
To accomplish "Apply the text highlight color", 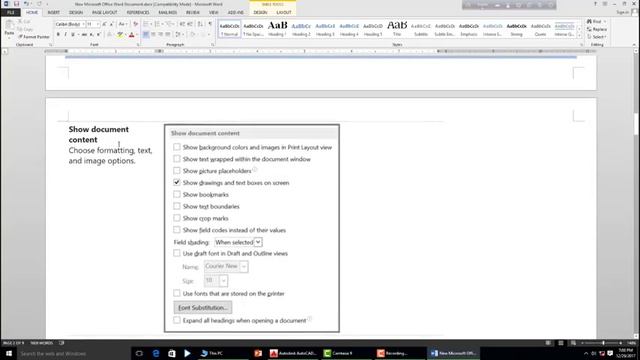I will tap(120, 35).
